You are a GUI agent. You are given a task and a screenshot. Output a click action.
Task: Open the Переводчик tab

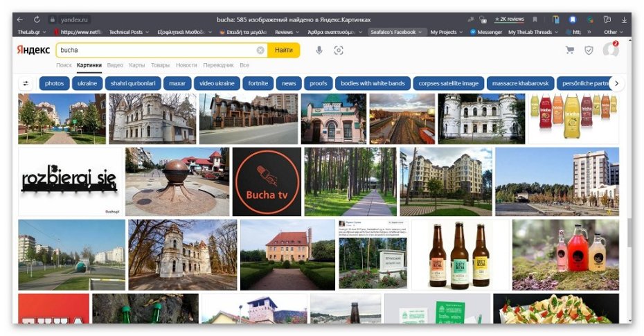[x=218, y=65]
